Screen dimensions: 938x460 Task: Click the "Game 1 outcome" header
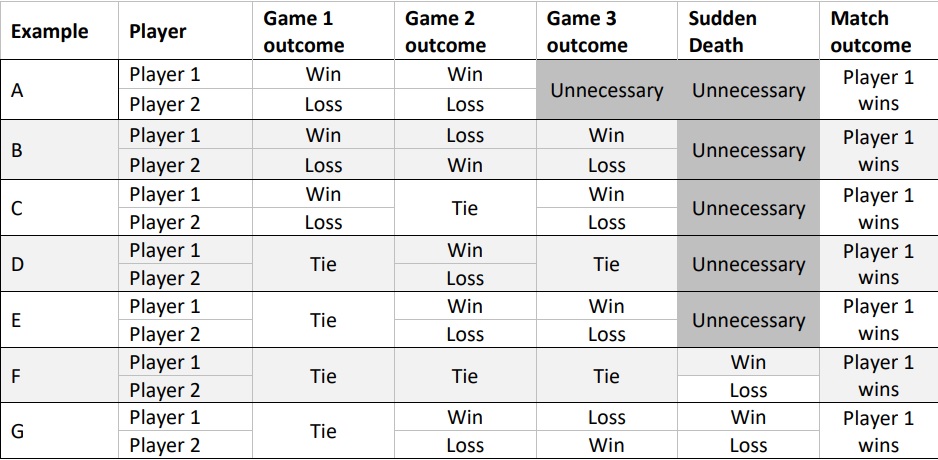coord(304,32)
